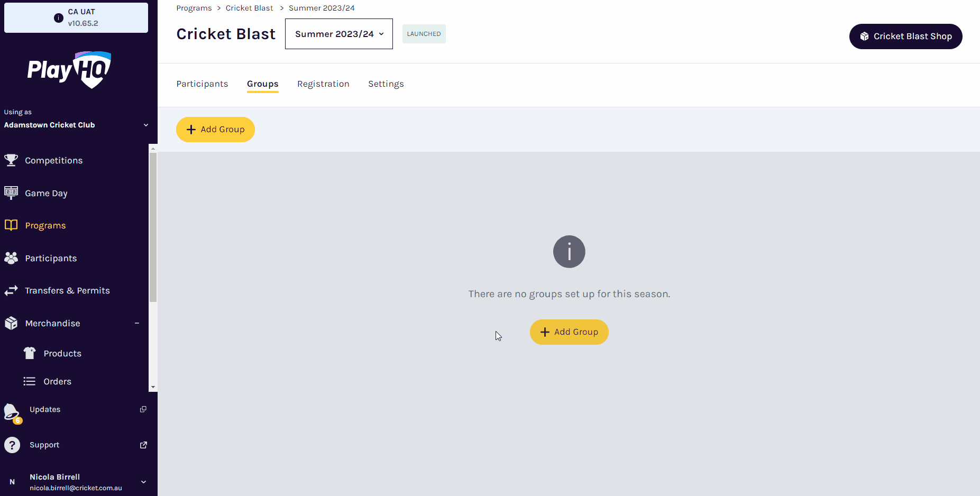Open Competitions trophy icon
This screenshot has height=496, width=980.
coord(11,160)
